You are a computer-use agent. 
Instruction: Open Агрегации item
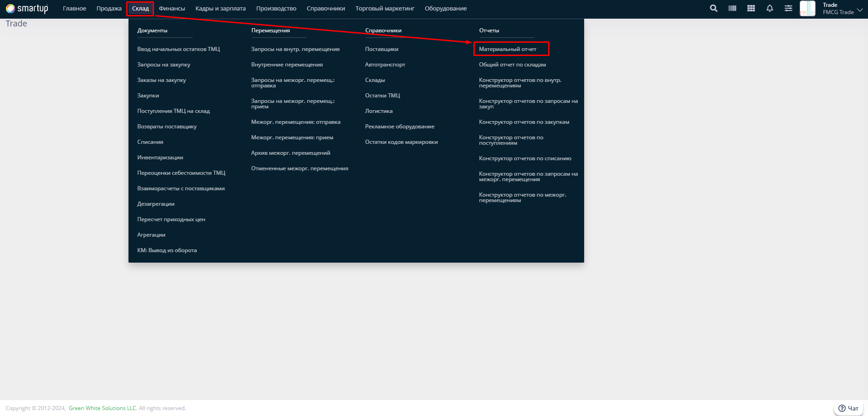click(x=151, y=235)
